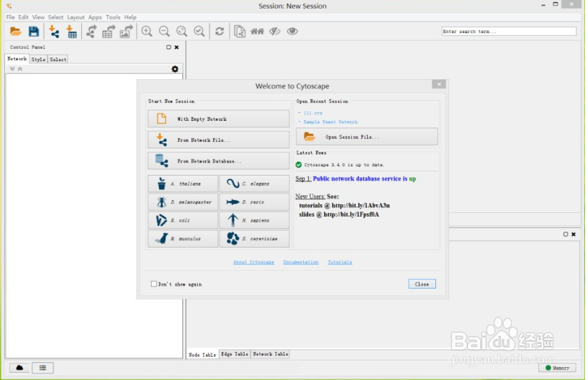Open the View menu
Screen dimensions: 588x380
click(x=38, y=17)
